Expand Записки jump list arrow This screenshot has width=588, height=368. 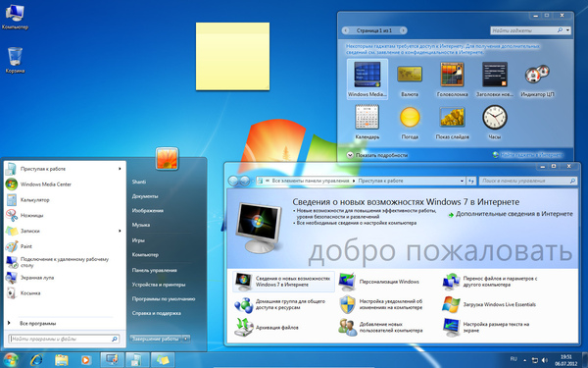(120, 231)
